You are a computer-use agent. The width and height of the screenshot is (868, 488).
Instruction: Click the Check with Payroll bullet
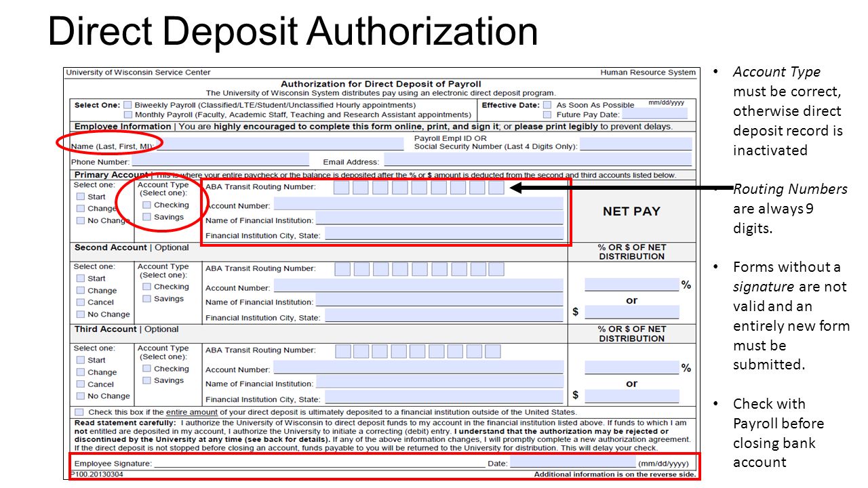click(778, 433)
